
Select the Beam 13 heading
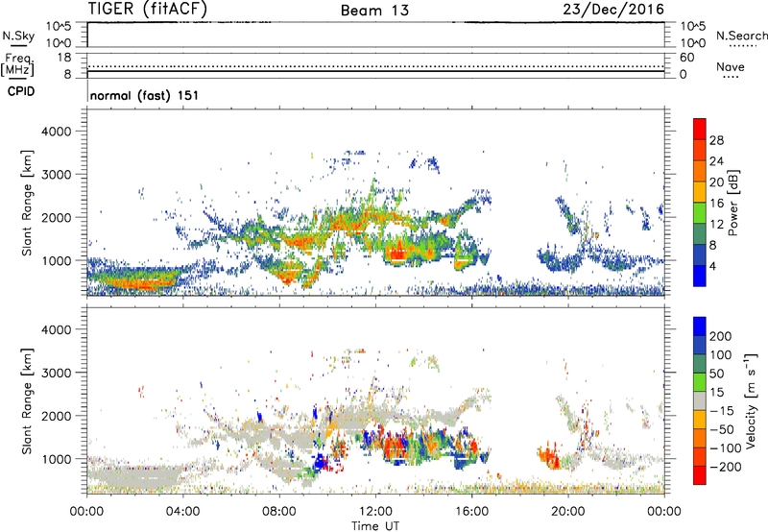click(x=374, y=11)
